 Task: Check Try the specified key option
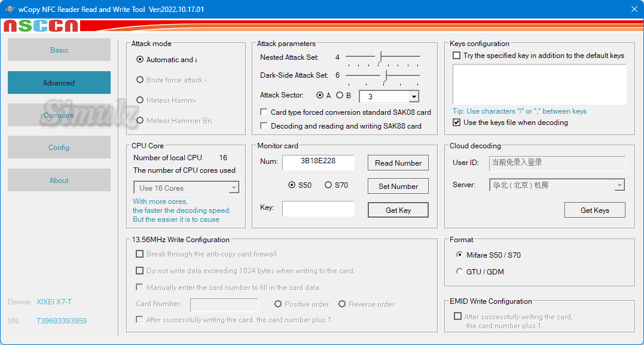pyautogui.click(x=456, y=56)
